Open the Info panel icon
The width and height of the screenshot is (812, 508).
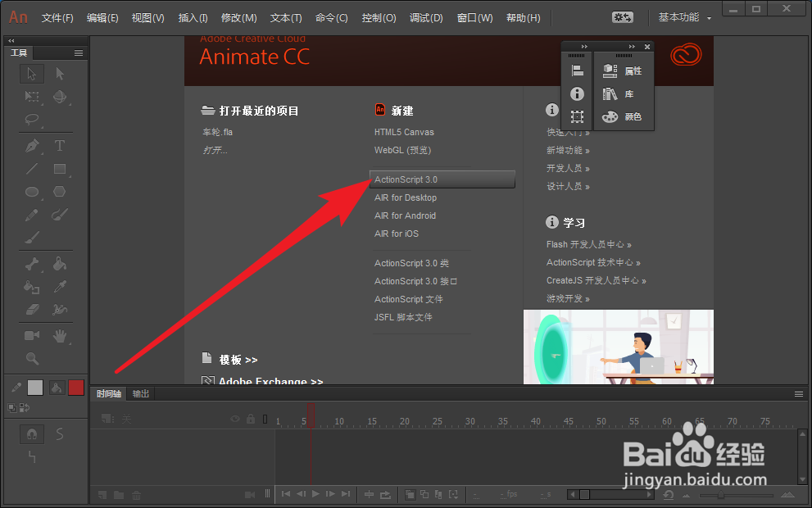tap(577, 93)
